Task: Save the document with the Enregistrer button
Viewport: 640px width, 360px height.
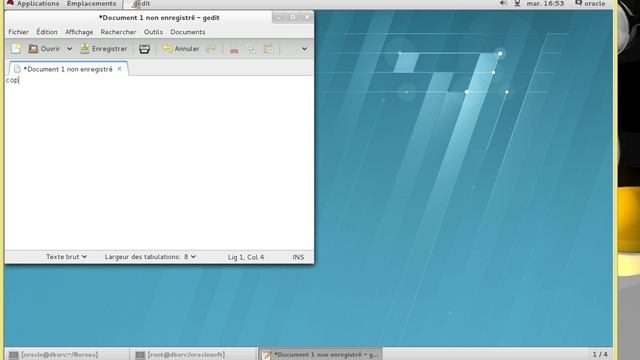Action: coord(104,49)
